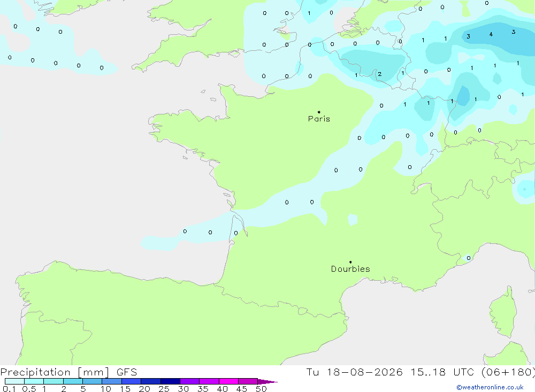
Task: Click the date '18-08-2026' in the caption
Action: coord(364,372)
